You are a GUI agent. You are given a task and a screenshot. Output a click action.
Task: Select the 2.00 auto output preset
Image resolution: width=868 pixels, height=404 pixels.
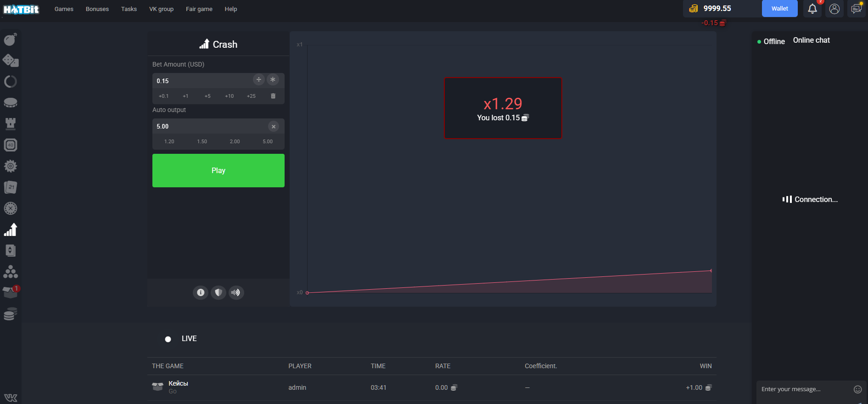click(235, 141)
